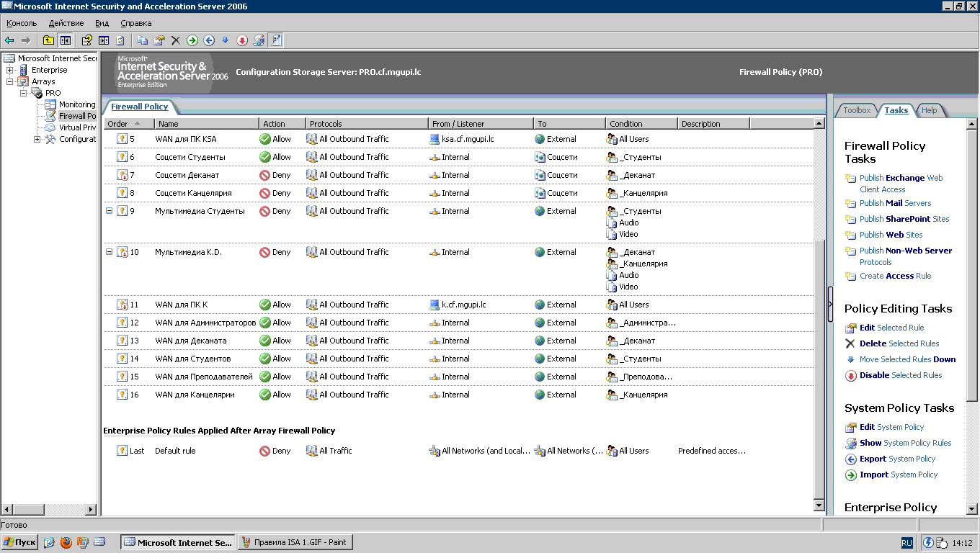Select the Monitoring node in the tree
The height and width of the screenshot is (553, 980).
click(x=76, y=104)
